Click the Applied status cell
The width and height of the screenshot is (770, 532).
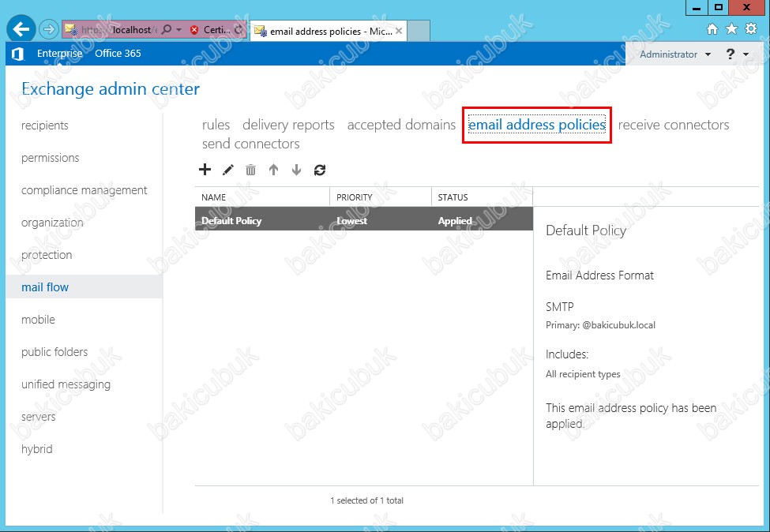[455, 221]
